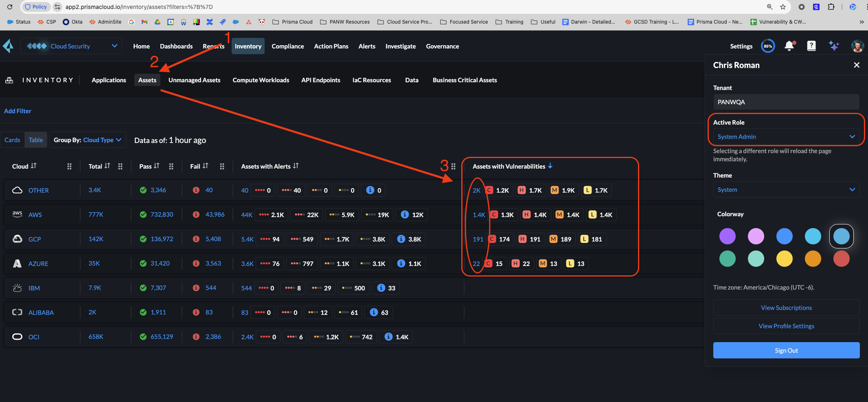Pick the yellow colorway swatch
The height and width of the screenshot is (402, 868).
pos(784,259)
